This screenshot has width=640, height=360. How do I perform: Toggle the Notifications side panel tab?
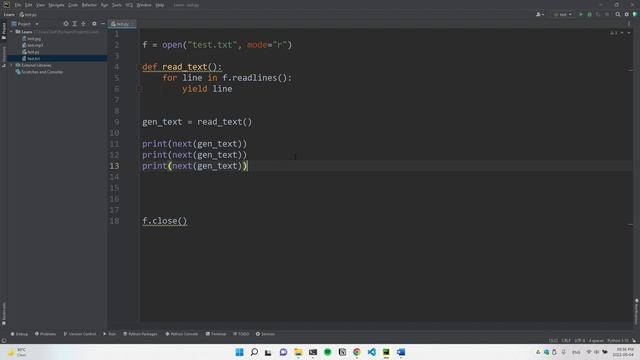(x=636, y=312)
